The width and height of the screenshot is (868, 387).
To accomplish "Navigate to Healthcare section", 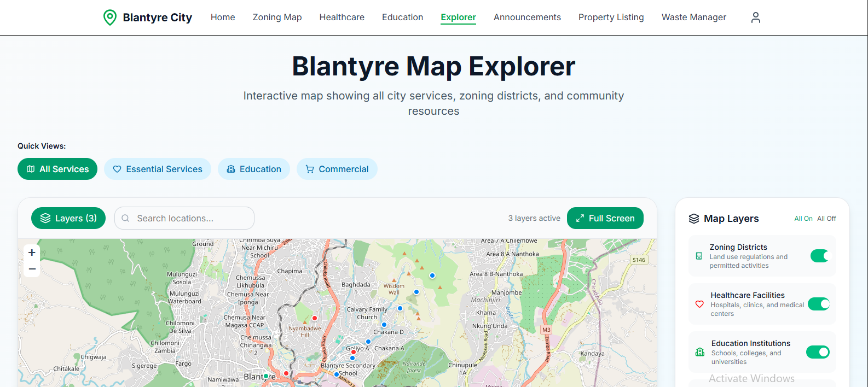I will 342,17.
